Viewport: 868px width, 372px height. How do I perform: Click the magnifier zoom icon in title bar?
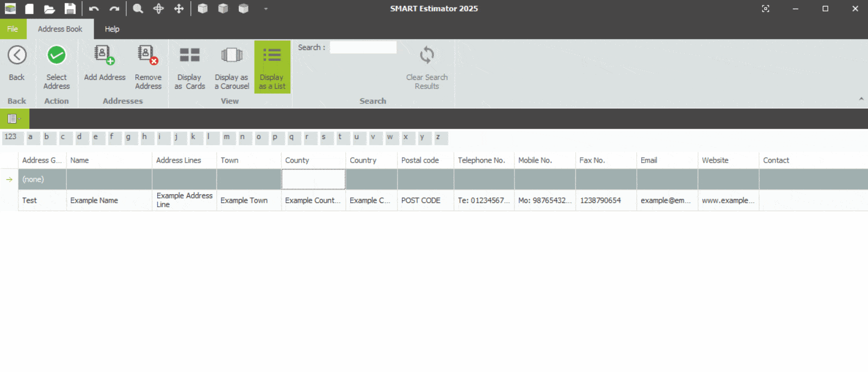[x=138, y=9]
